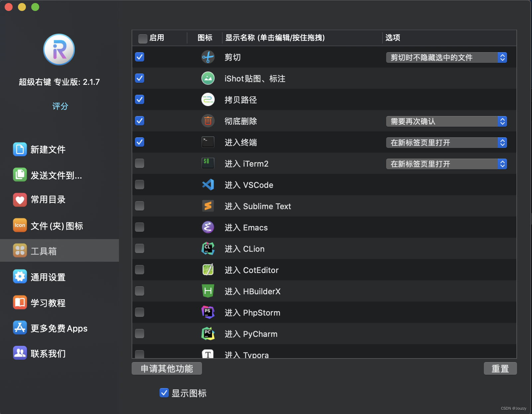Click the 工具箱 toolbox icon
The width and height of the screenshot is (532, 414).
click(x=20, y=250)
